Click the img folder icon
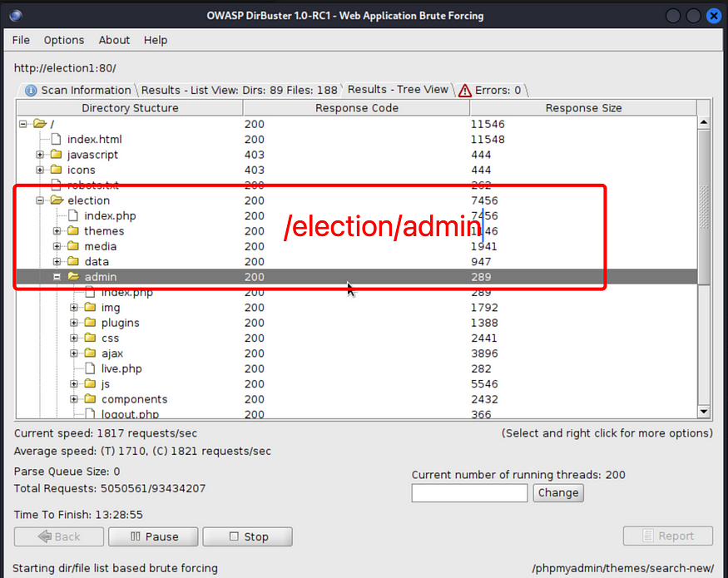 click(x=90, y=308)
